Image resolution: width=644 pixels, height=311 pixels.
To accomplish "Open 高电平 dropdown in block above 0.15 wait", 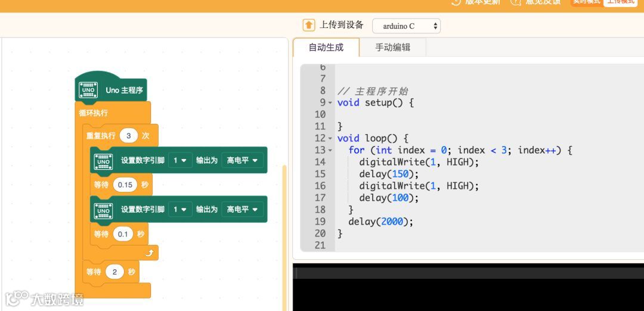I will [242, 160].
